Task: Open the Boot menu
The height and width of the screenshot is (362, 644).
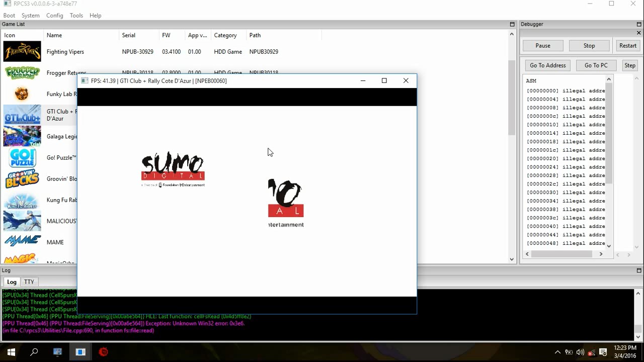Action: click(9, 16)
